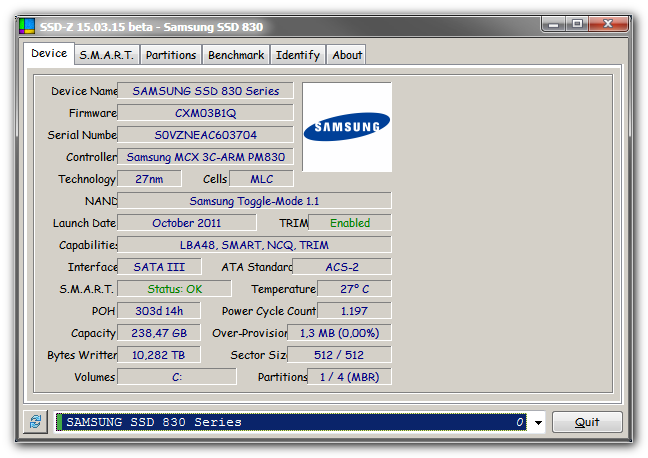Select the SAMSUNG SSD 830 Series drive entry
This screenshot has width=648, height=458.
(x=291, y=422)
